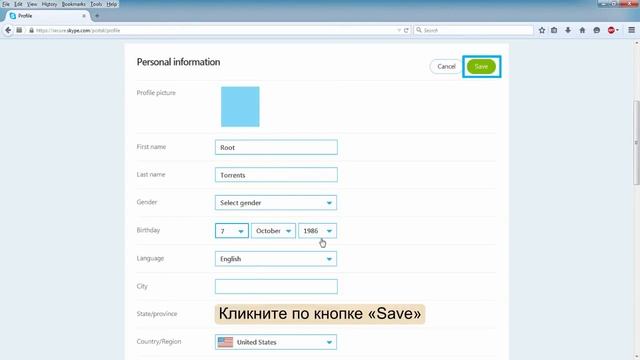The width and height of the screenshot is (640, 360).
Task: Click the blue profile picture thumbnail
Action: 240,107
